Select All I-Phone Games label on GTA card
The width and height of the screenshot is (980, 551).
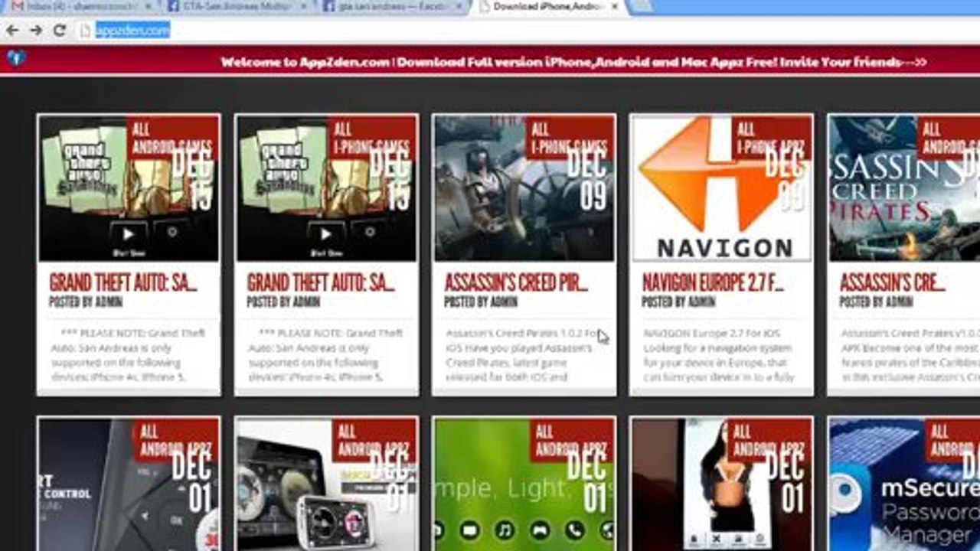(372, 138)
